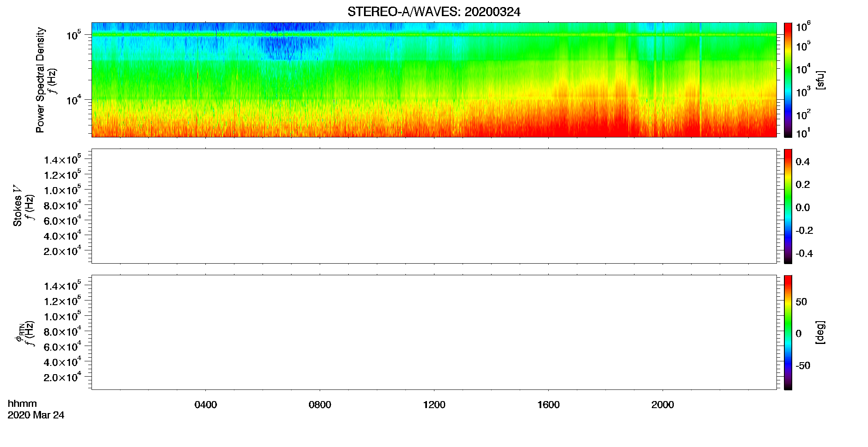Click the -50 label on the angle colorbar
Viewport: 868px width, 447px height.
click(x=803, y=366)
